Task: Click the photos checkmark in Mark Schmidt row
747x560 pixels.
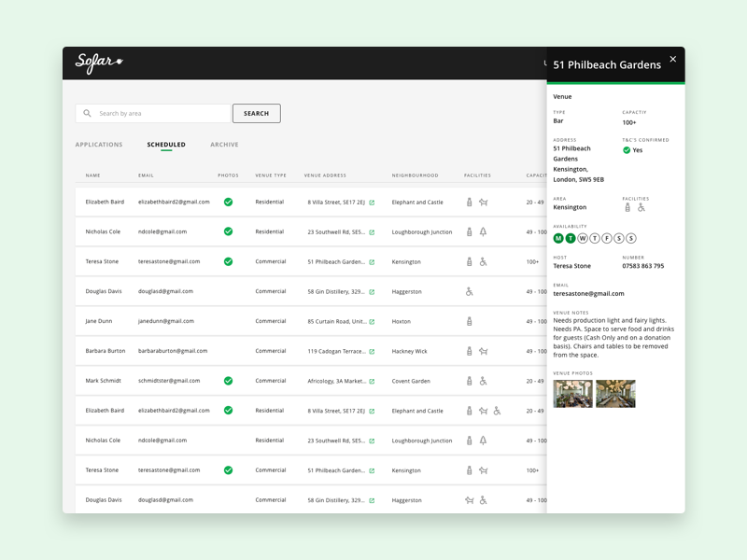Action: 228,381
